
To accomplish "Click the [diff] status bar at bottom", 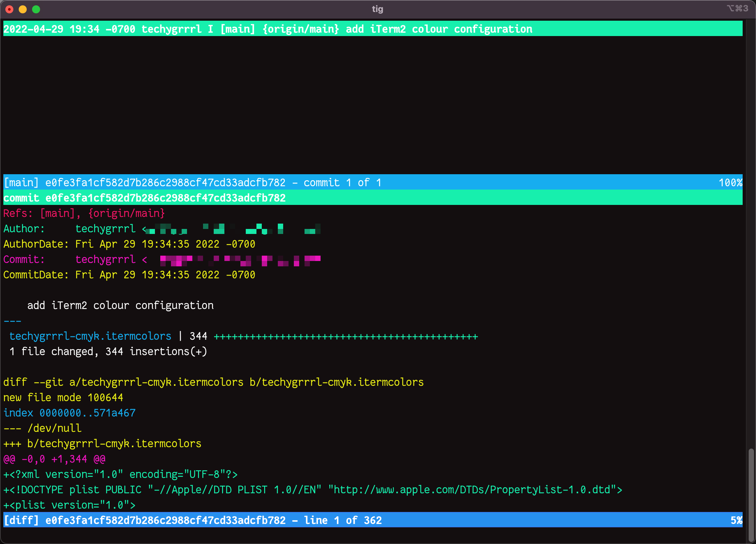I will coord(192,520).
